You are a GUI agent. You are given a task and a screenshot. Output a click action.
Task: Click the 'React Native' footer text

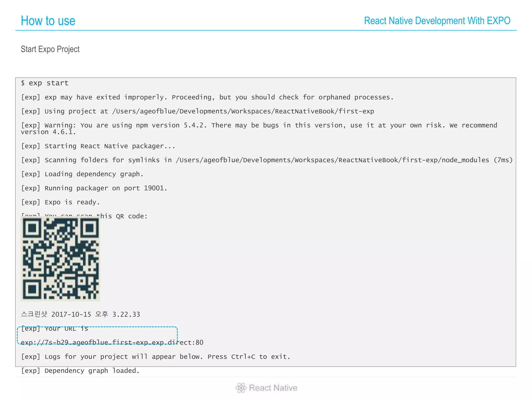pyautogui.click(x=273, y=388)
